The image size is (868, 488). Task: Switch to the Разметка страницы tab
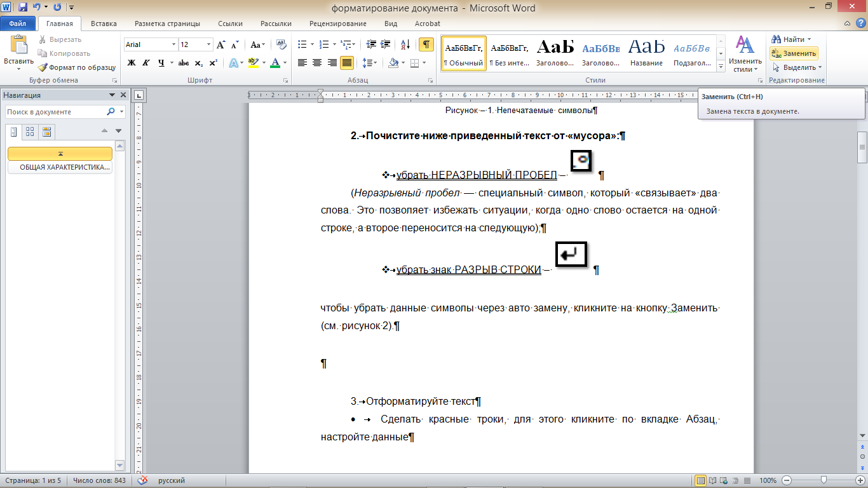167,24
